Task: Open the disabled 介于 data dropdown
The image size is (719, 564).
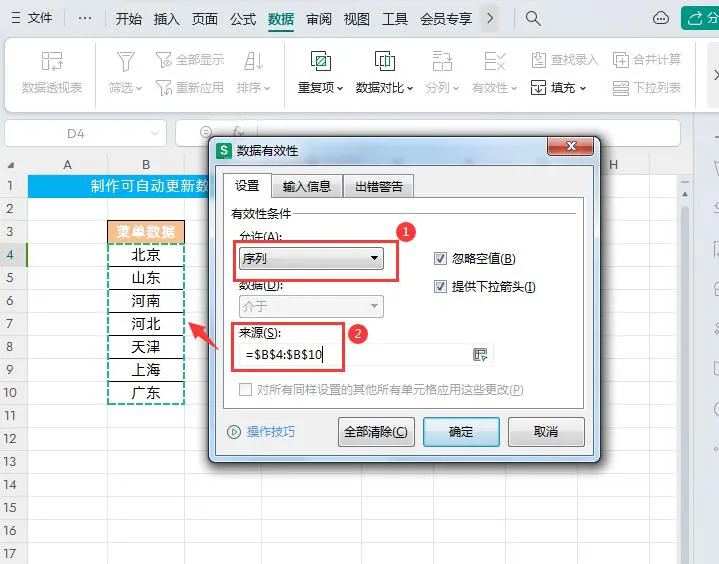Action: pos(311,306)
